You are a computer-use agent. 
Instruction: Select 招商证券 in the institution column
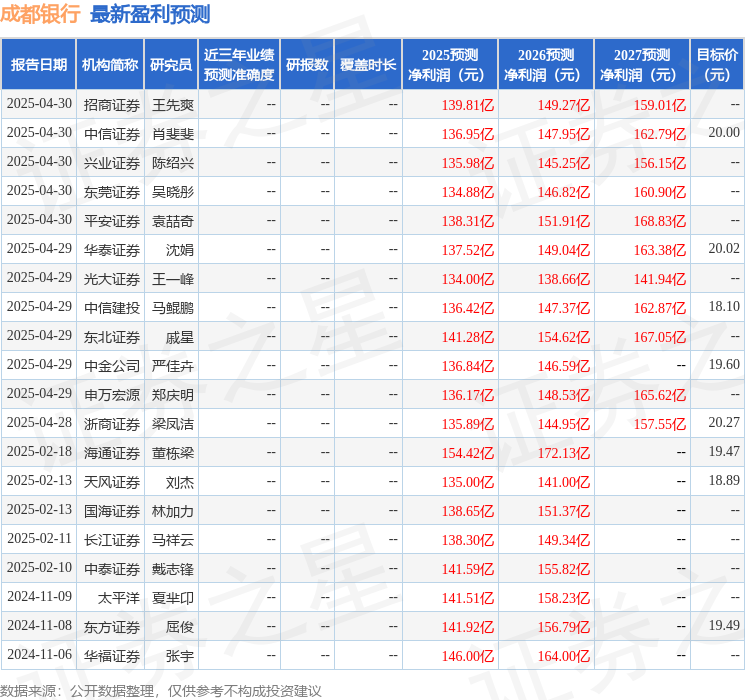[112, 105]
